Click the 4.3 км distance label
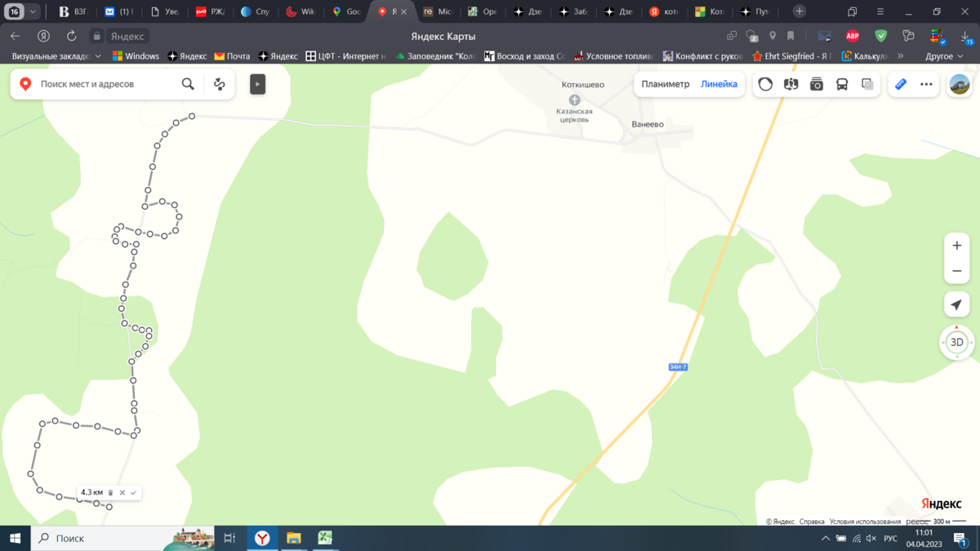 point(92,492)
